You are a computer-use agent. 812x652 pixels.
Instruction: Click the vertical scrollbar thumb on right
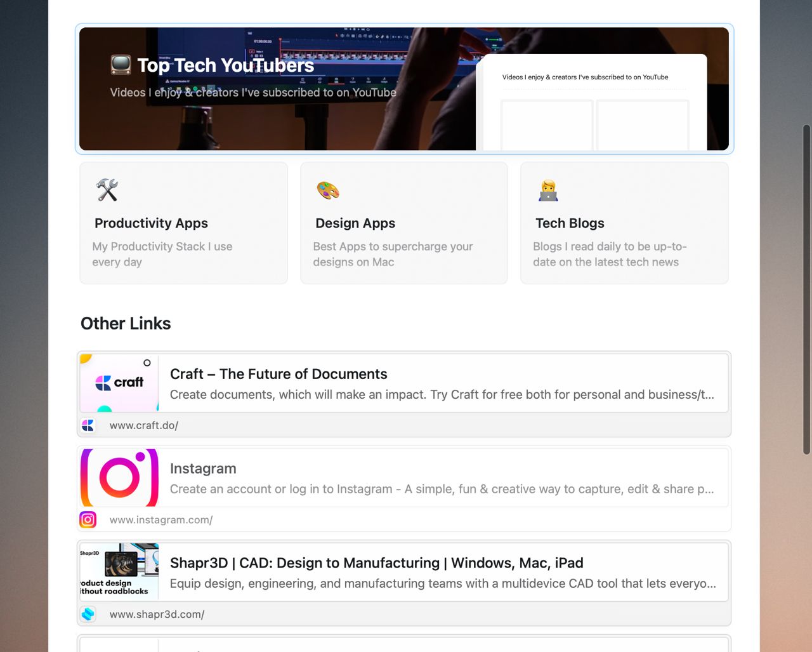coord(806,289)
